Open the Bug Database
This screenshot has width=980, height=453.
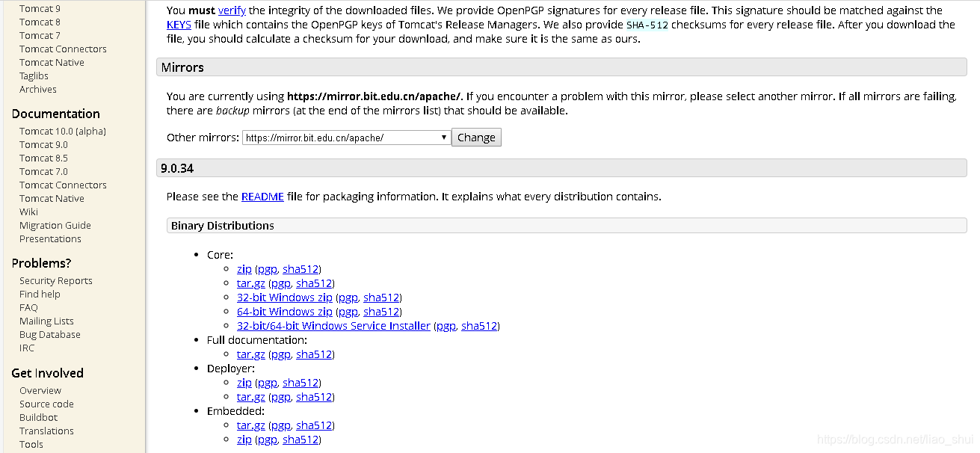pyautogui.click(x=50, y=335)
